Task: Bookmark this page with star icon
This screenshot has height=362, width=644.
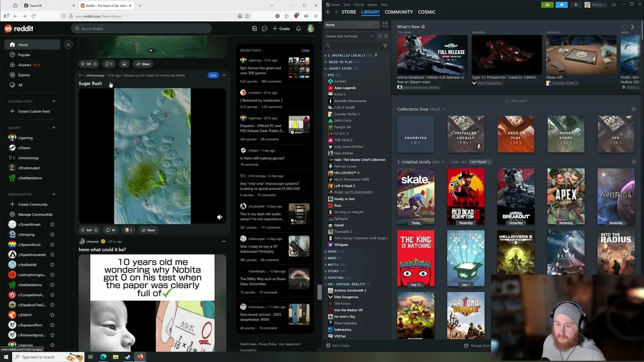Action: 247,16
